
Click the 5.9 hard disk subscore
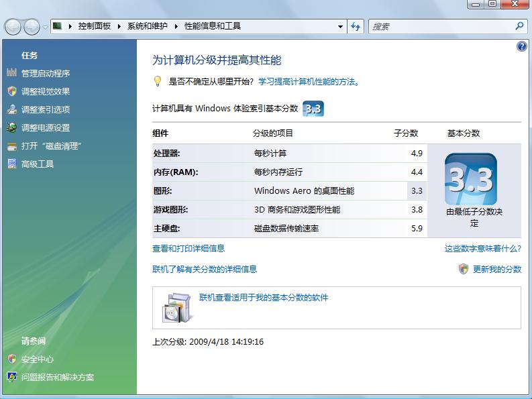pyautogui.click(x=417, y=229)
